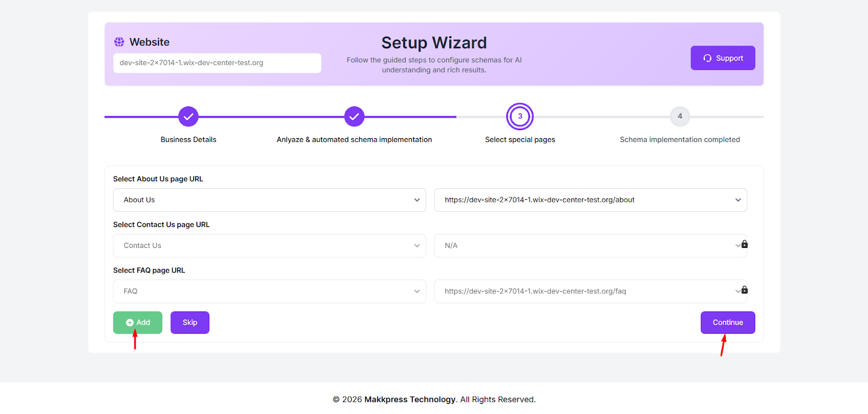This screenshot has width=868, height=414.
Task: Expand the FAQ URL dropdown
Action: coord(586,291)
